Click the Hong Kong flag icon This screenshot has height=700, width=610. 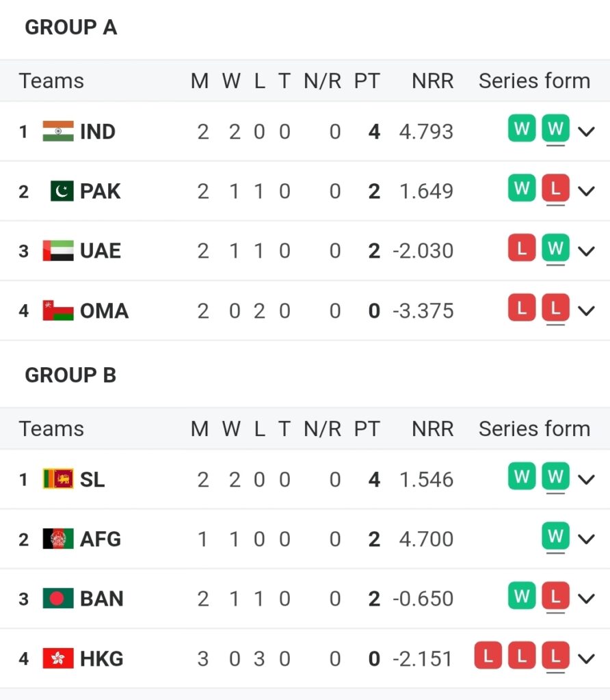click(x=58, y=659)
